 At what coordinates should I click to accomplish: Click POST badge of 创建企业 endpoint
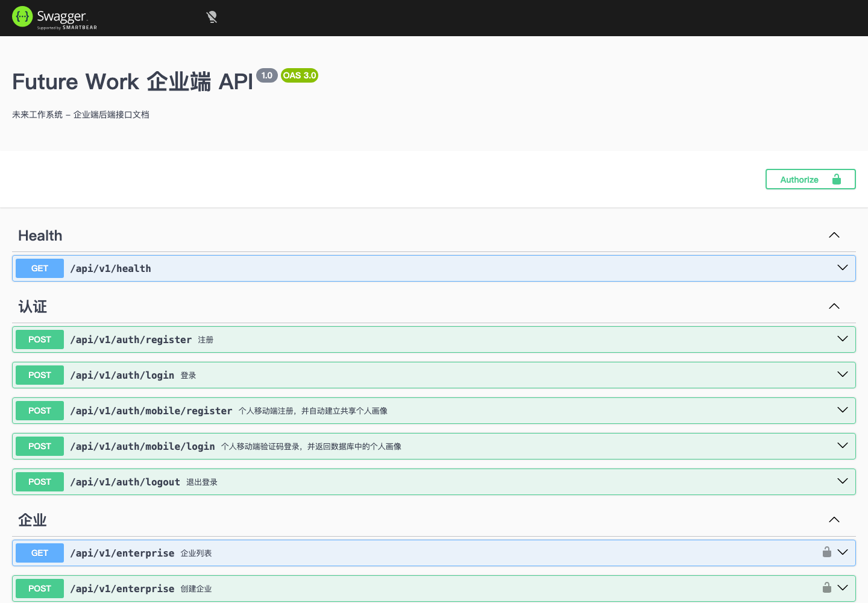click(40, 589)
